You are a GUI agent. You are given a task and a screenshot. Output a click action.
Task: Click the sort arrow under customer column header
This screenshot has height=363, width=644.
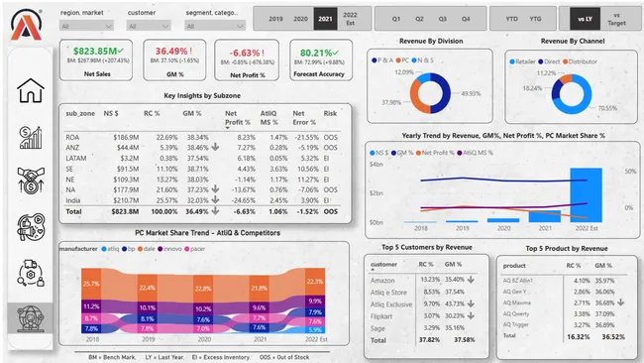373,270
